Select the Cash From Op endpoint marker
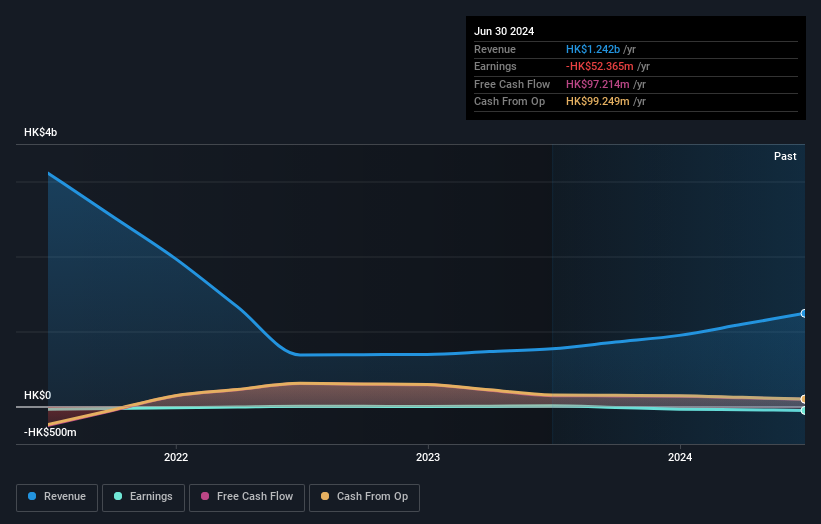 (x=804, y=399)
